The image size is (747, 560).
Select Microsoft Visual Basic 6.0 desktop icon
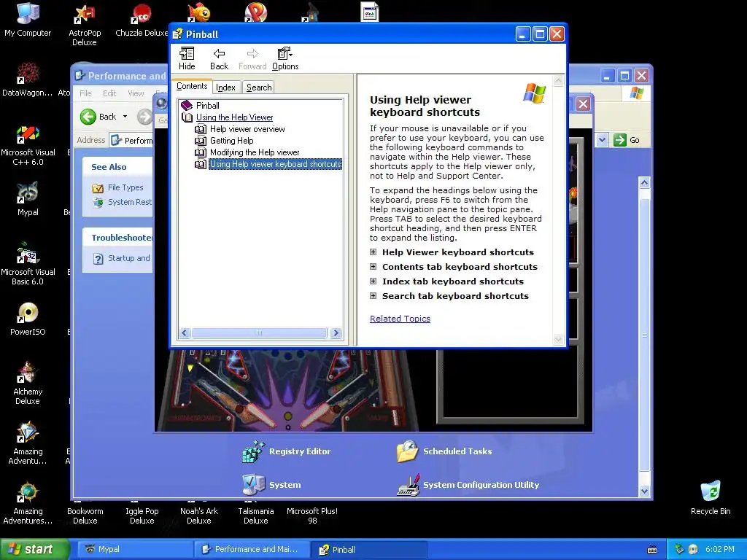pos(28,265)
